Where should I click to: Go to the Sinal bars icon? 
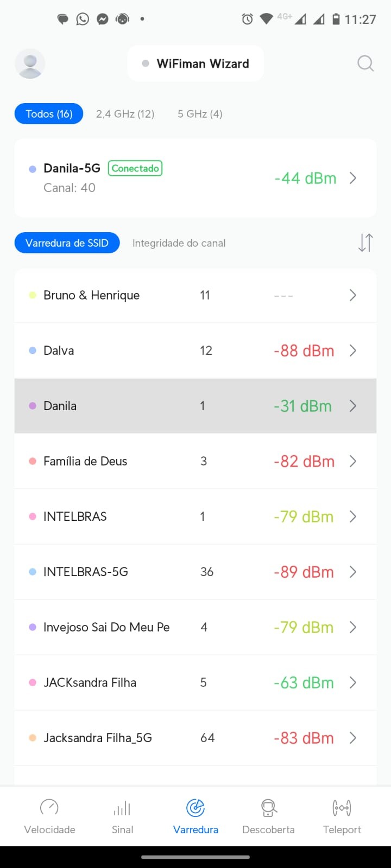[x=122, y=808]
